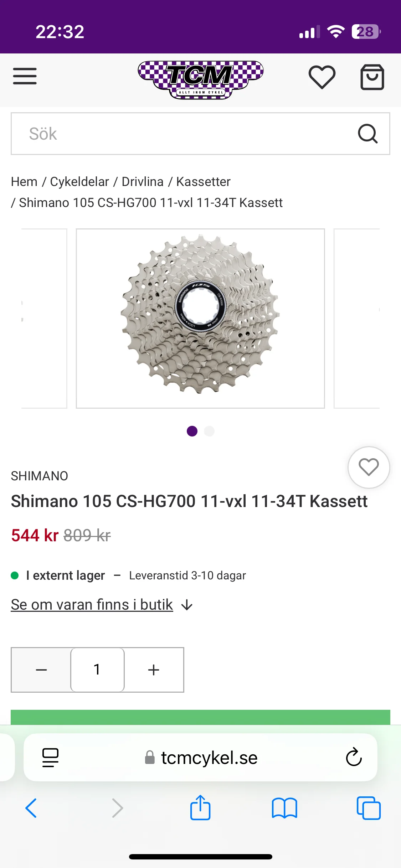Go back in Safari
Screen dimensions: 401x868
click(31, 808)
